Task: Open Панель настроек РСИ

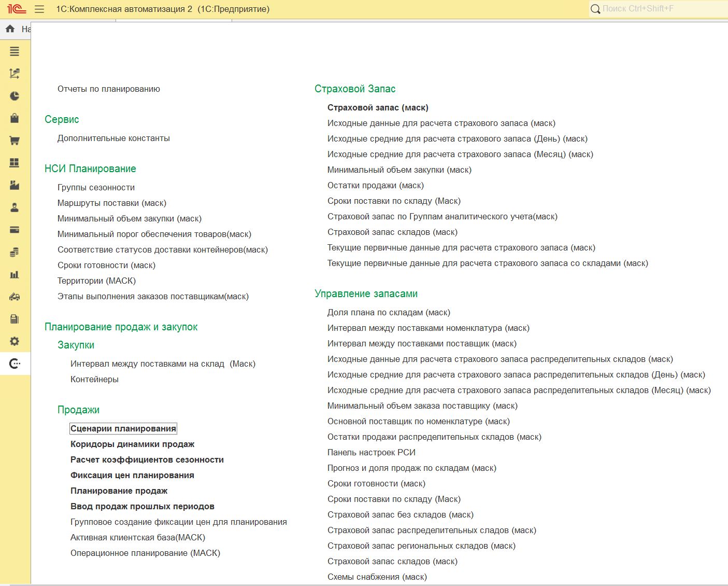Action: click(372, 453)
